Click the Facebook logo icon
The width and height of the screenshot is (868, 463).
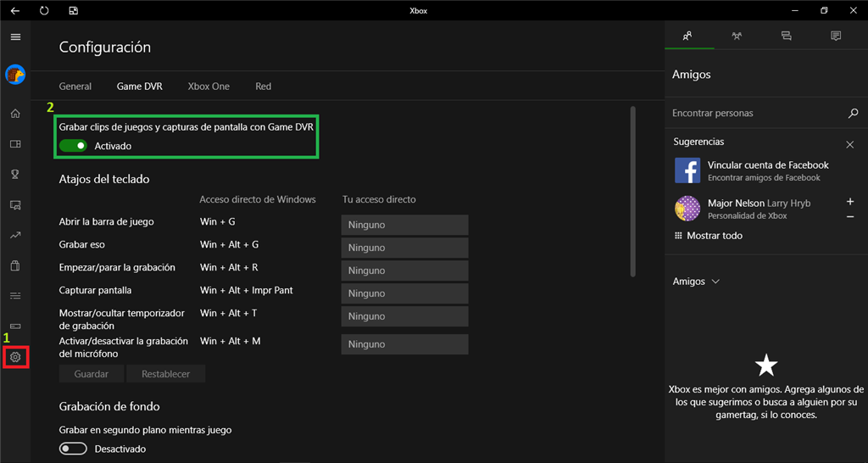[x=687, y=170]
